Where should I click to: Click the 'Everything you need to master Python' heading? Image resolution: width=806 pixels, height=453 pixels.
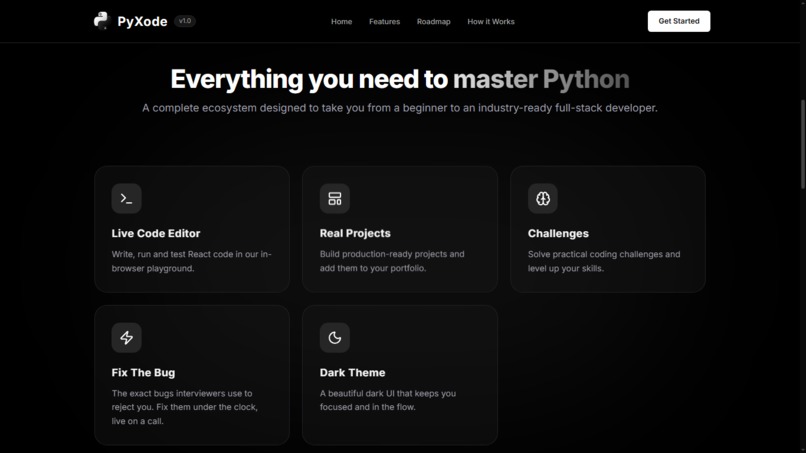(x=400, y=79)
